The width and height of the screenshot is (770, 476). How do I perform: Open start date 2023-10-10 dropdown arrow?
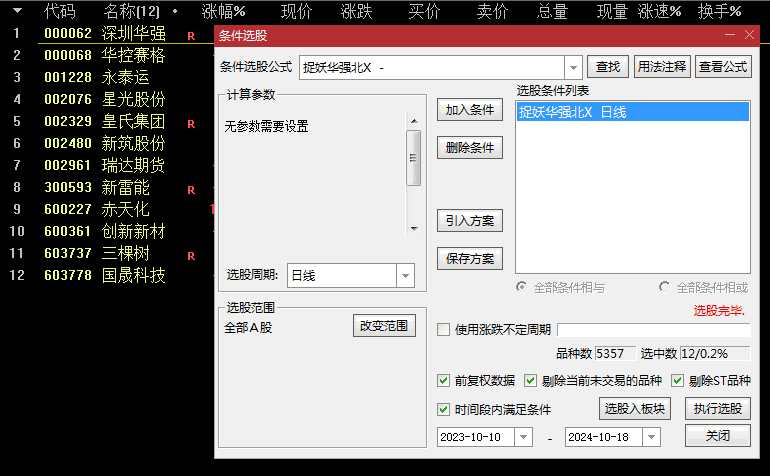523,437
